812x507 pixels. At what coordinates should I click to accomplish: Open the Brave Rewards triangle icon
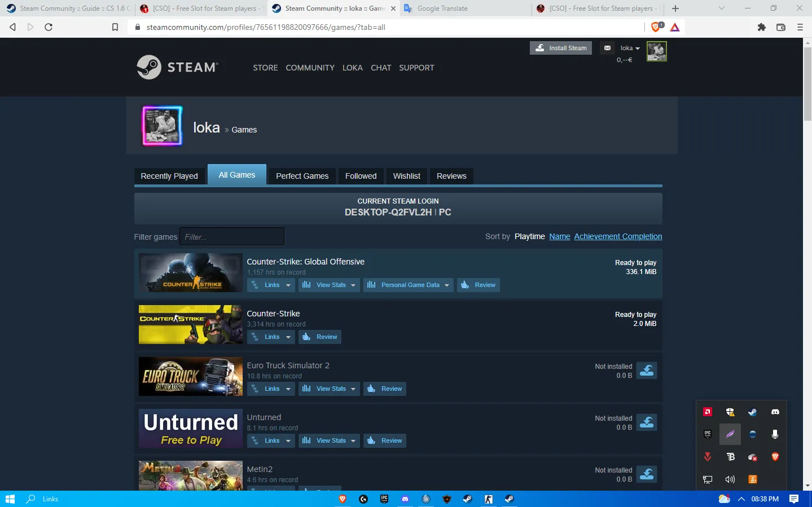675,27
